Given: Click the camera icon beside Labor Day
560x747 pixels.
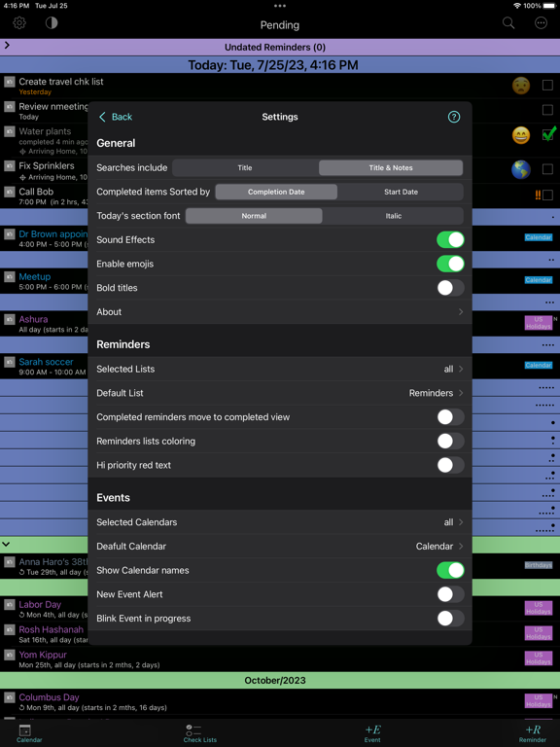Looking at the screenshot, I should [x=10, y=605].
